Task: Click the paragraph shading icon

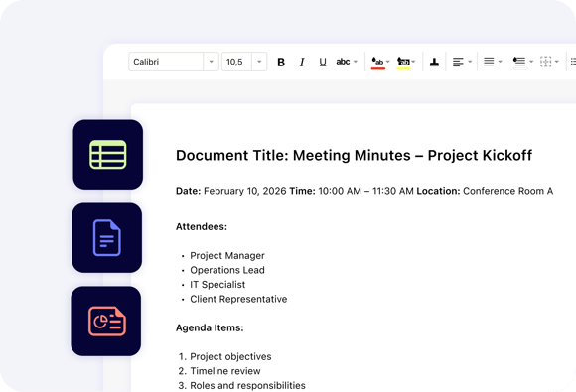Action: point(519,63)
